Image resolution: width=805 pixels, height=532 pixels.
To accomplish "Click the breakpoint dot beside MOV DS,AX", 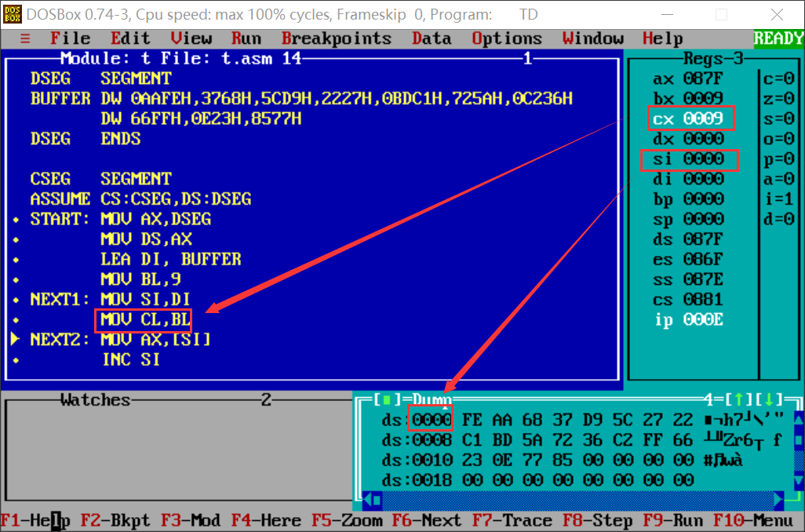I will pyautogui.click(x=16, y=240).
